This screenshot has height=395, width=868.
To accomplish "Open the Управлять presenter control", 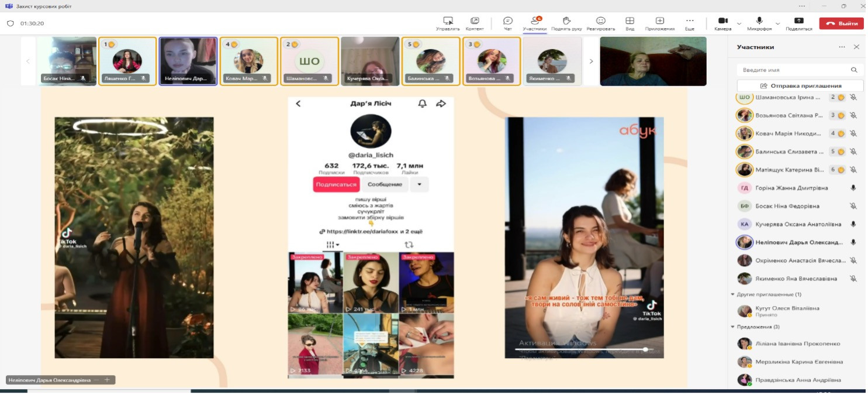I will coord(448,23).
